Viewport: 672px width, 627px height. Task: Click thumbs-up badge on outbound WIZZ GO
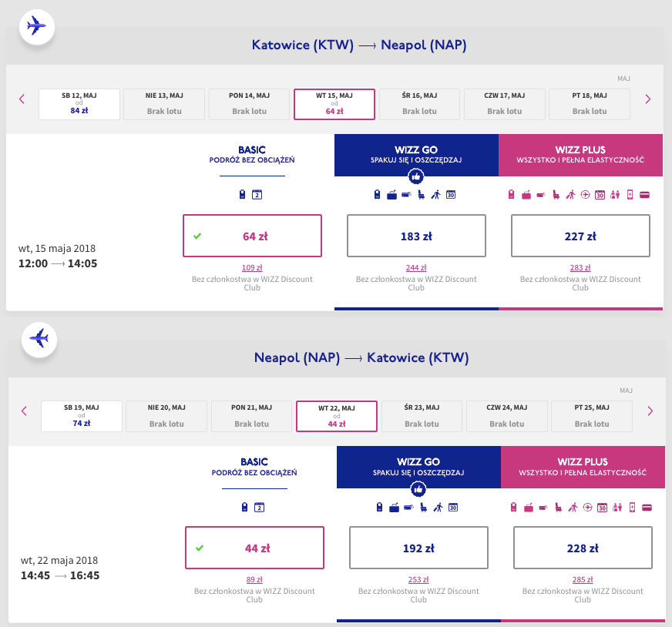(x=416, y=176)
